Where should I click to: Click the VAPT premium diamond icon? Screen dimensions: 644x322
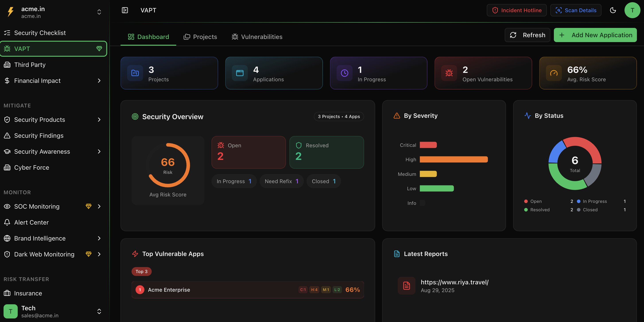pos(99,48)
